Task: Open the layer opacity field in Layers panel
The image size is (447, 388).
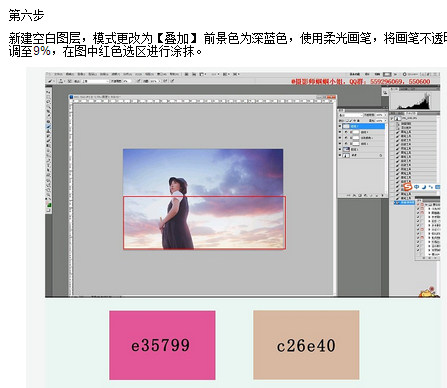Action: (379, 115)
